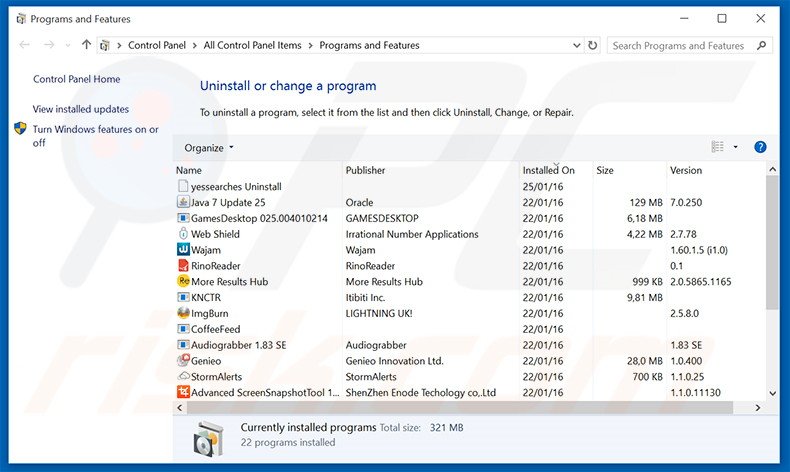Go up one folder level
This screenshot has width=790, height=472.
click(86, 45)
